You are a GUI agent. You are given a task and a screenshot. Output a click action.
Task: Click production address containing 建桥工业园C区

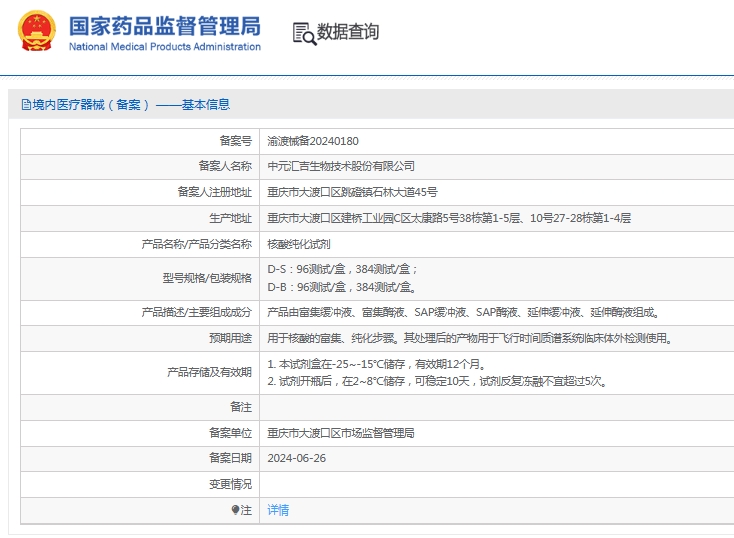[x=449, y=218]
